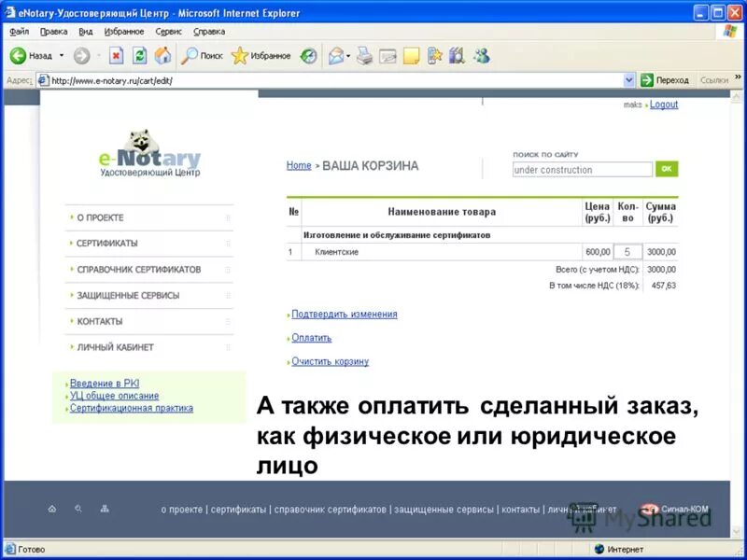The image size is (747, 560).
Task: Click the Оплатить link
Action: pos(312,338)
